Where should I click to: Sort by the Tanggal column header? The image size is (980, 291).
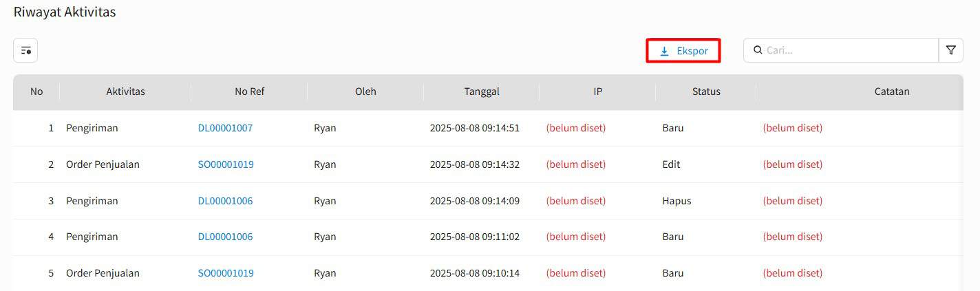(x=482, y=91)
